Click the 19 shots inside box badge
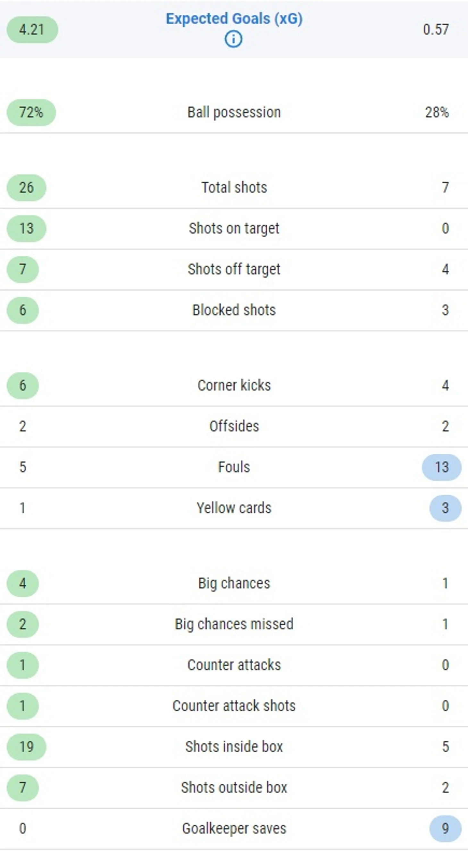The width and height of the screenshot is (468, 868). point(27,747)
